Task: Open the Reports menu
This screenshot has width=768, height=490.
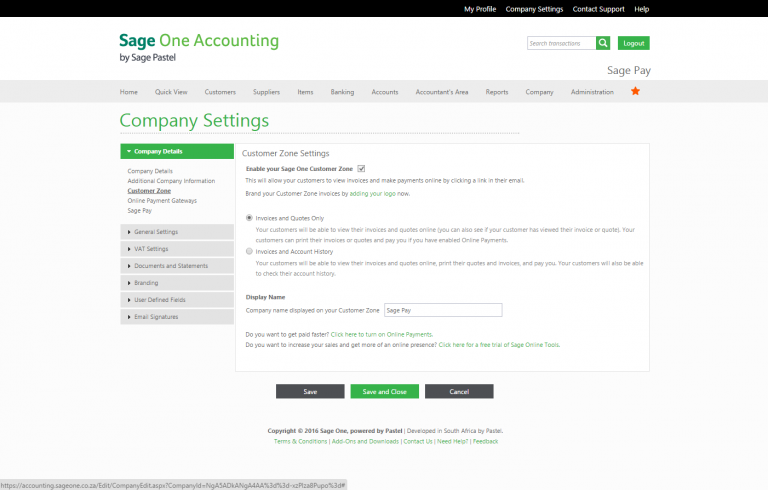Action: [x=497, y=92]
